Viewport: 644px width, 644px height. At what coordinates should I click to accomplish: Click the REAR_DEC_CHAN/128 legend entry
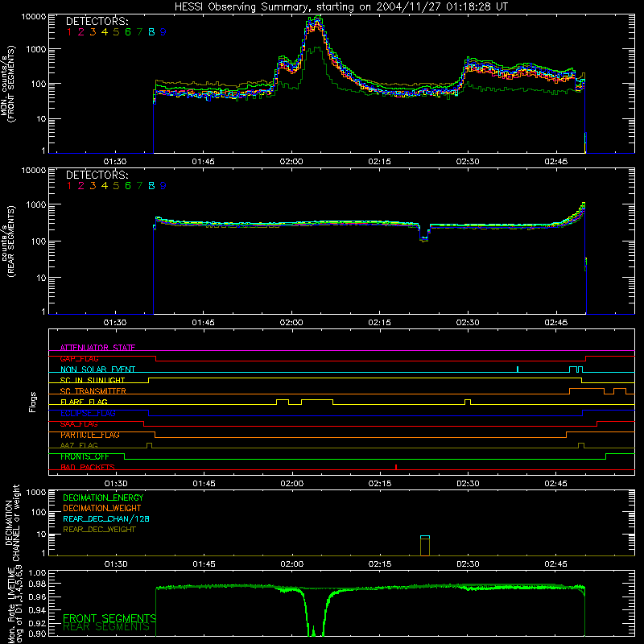coord(106,518)
